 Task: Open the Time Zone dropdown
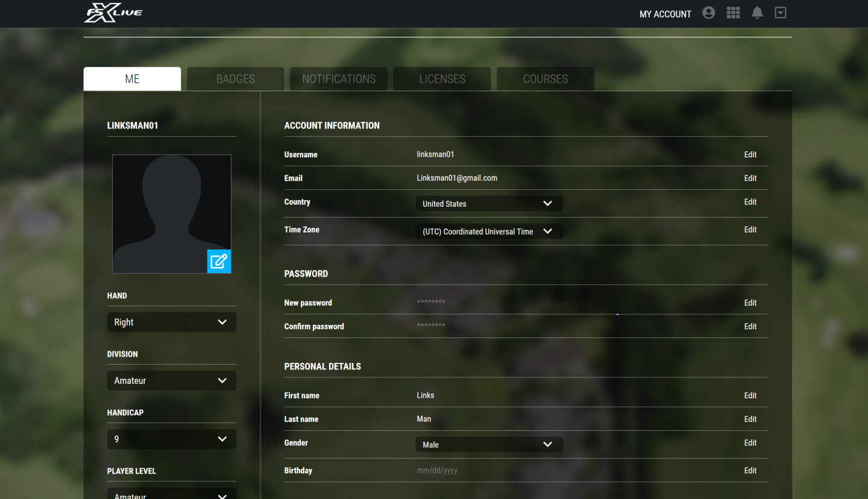pyautogui.click(x=489, y=231)
